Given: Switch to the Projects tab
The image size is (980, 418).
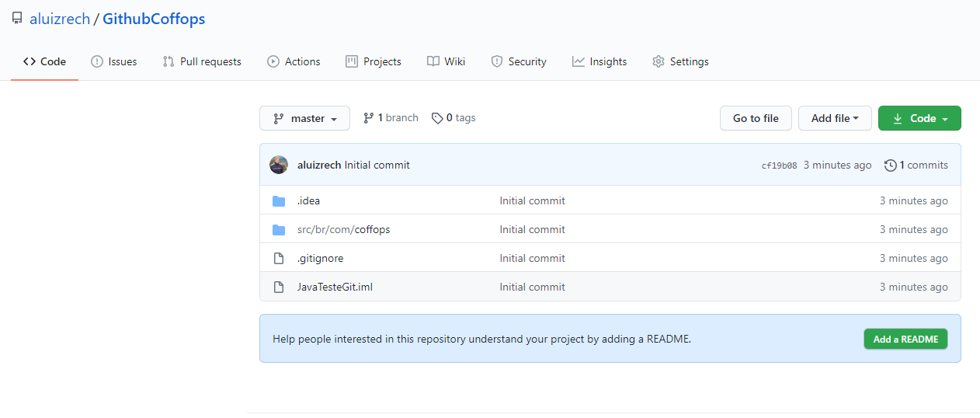Looking at the screenshot, I should pos(374,61).
